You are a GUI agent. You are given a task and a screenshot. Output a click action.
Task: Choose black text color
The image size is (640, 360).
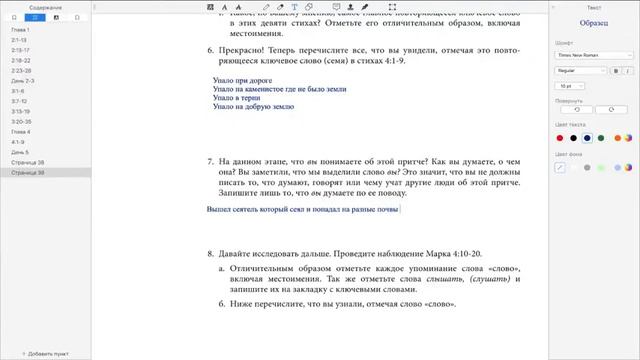(x=573, y=138)
